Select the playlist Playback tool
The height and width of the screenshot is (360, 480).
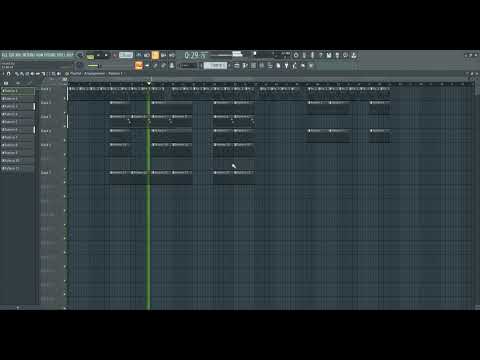point(58,74)
